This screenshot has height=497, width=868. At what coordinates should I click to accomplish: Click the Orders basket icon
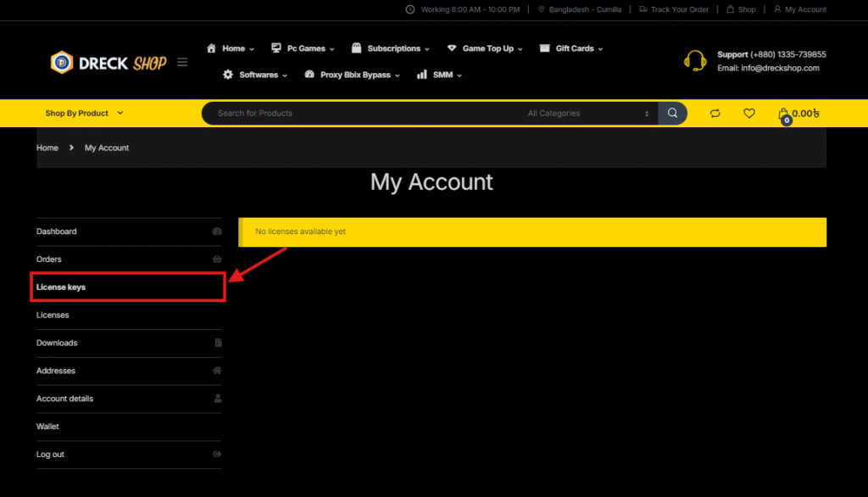pos(217,260)
